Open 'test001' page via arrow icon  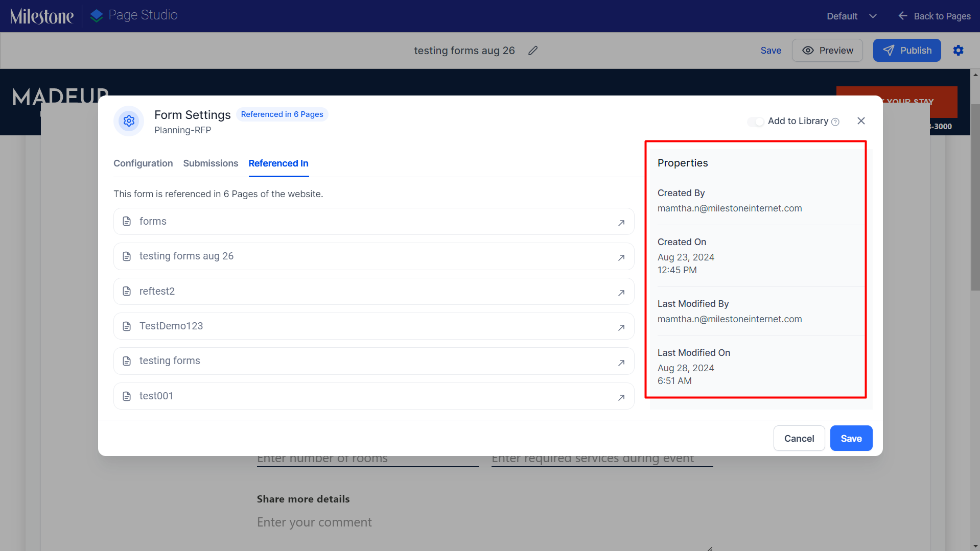pyautogui.click(x=621, y=397)
